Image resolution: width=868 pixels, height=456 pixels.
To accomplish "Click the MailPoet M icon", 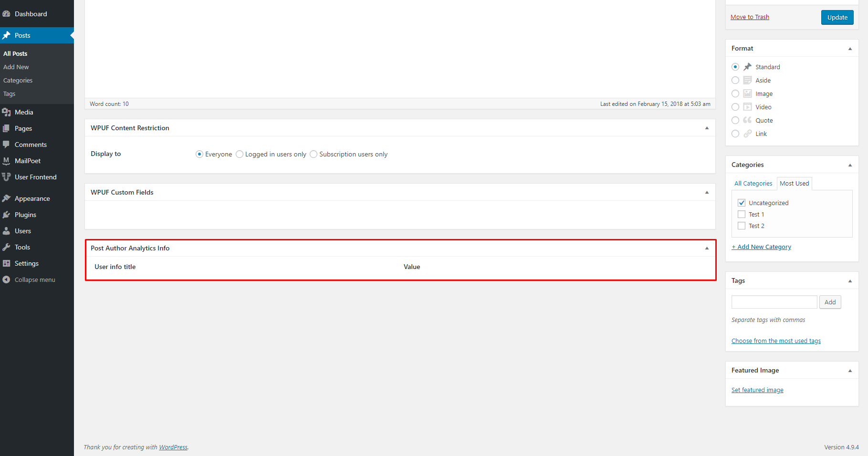I will 6,161.
